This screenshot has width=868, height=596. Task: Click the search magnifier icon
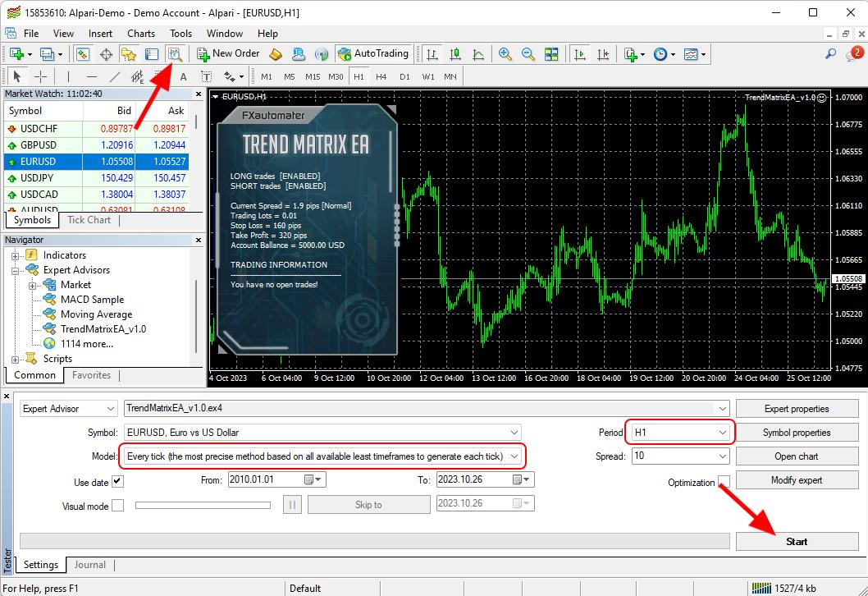pyautogui.click(x=831, y=53)
